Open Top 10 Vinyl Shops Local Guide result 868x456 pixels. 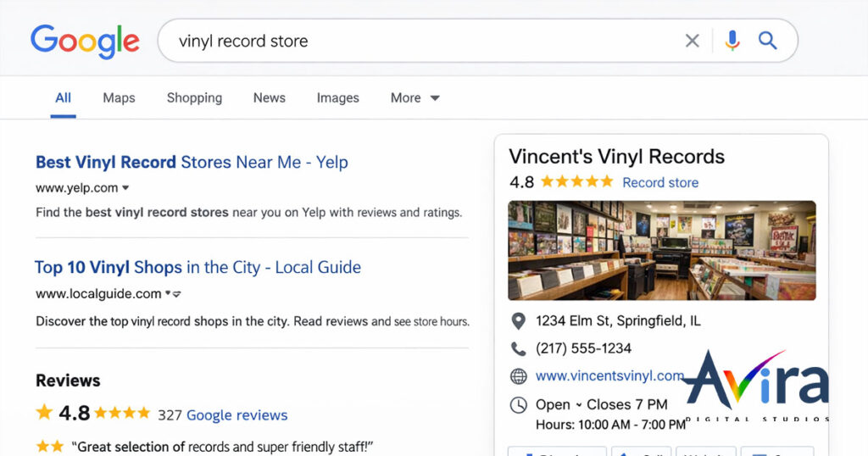[x=198, y=267]
